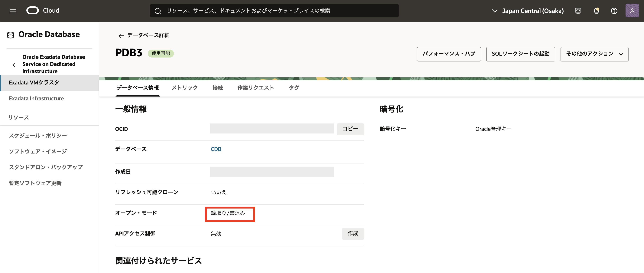Click the Oracle Database icon in the sidebar
The height and width of the screenshot is (273, 644).
11,35
